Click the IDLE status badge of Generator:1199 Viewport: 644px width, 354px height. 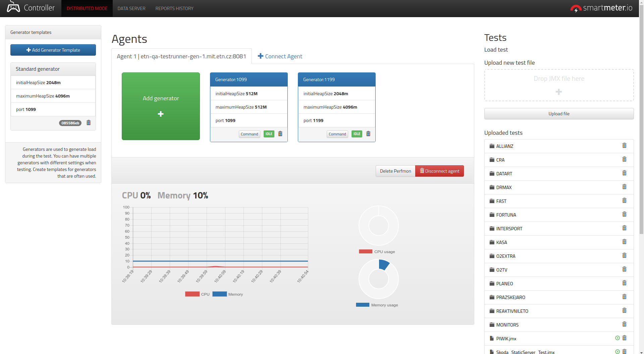point(357,134)
